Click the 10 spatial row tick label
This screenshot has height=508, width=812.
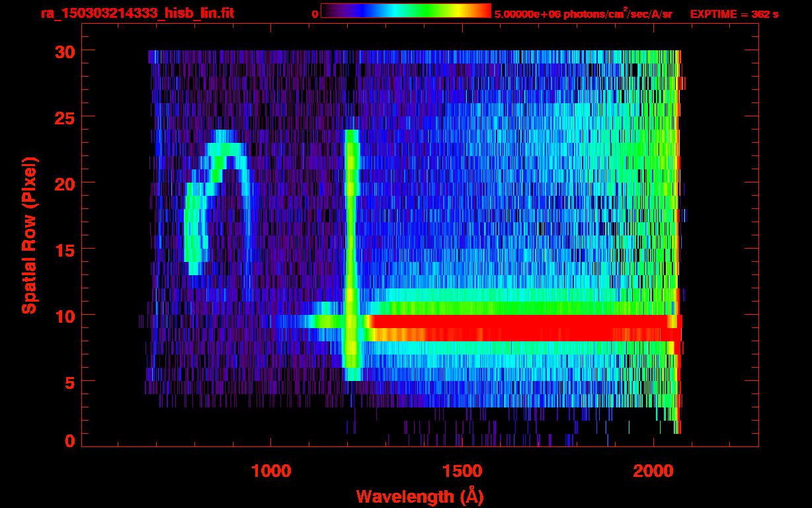coord(65,316)
